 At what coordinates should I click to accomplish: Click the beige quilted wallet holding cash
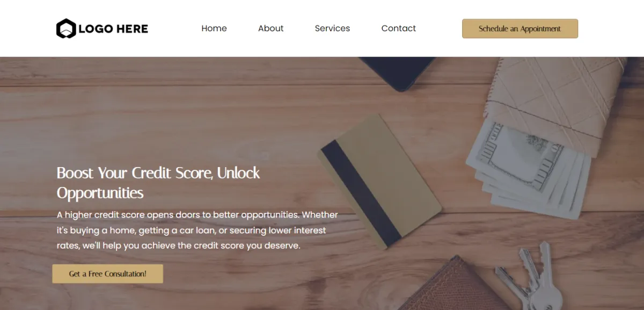pyautogui.click(x=558, y=102)
